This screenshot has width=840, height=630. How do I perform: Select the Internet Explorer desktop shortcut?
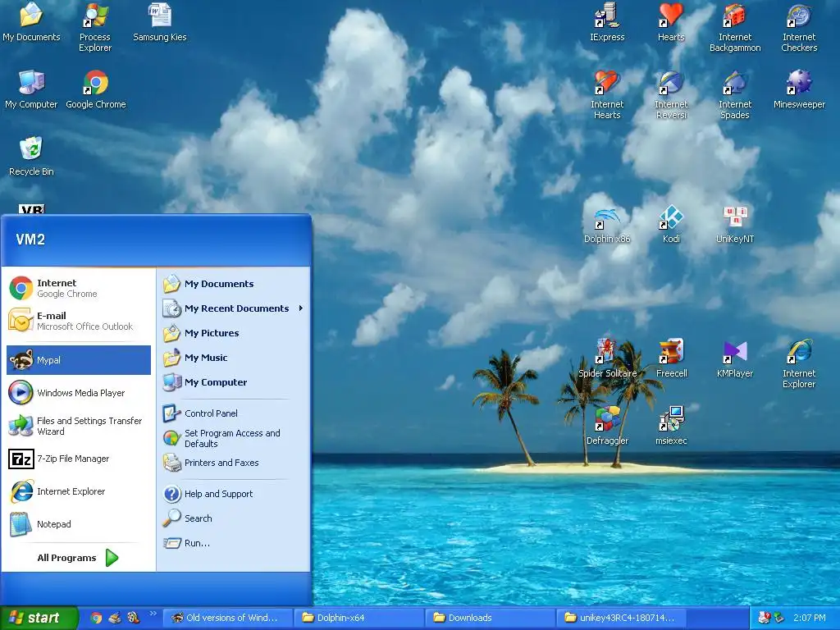coord(799,364)
